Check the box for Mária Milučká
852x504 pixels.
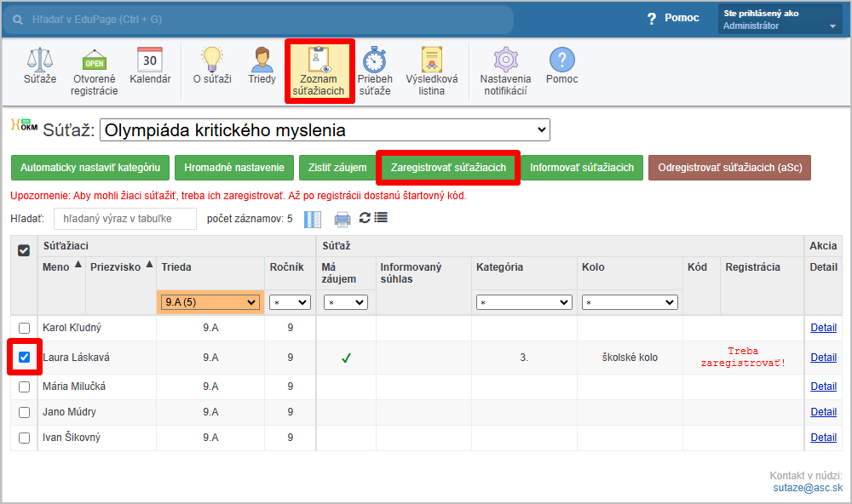24,387
